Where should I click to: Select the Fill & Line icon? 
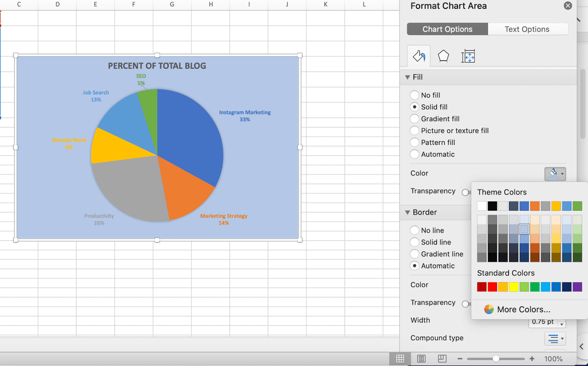click(419, 56)
